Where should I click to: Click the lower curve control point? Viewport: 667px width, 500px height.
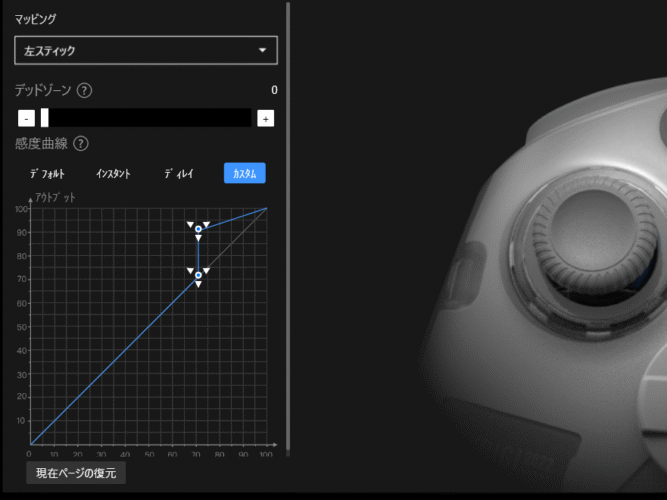198,275
